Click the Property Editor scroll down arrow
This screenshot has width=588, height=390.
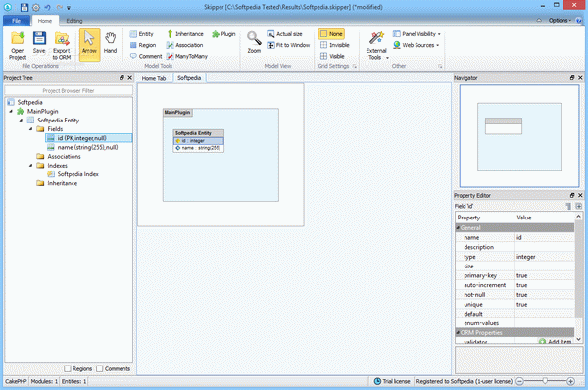[578, 339]
